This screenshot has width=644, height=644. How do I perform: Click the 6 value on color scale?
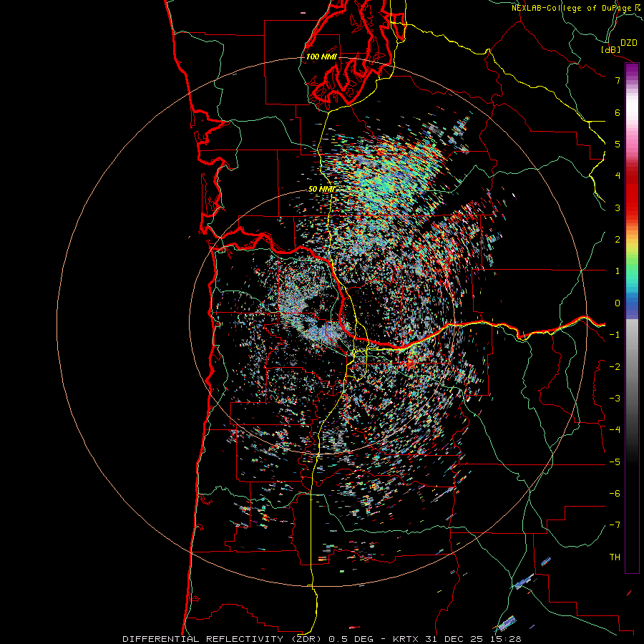coord(618,112)
